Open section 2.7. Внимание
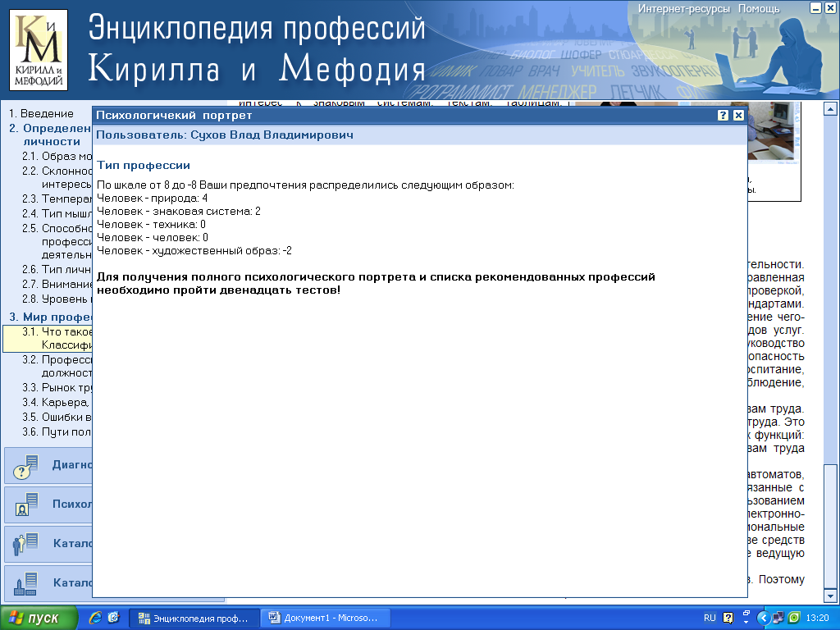The image size is (840, 630). pos(57,285)
